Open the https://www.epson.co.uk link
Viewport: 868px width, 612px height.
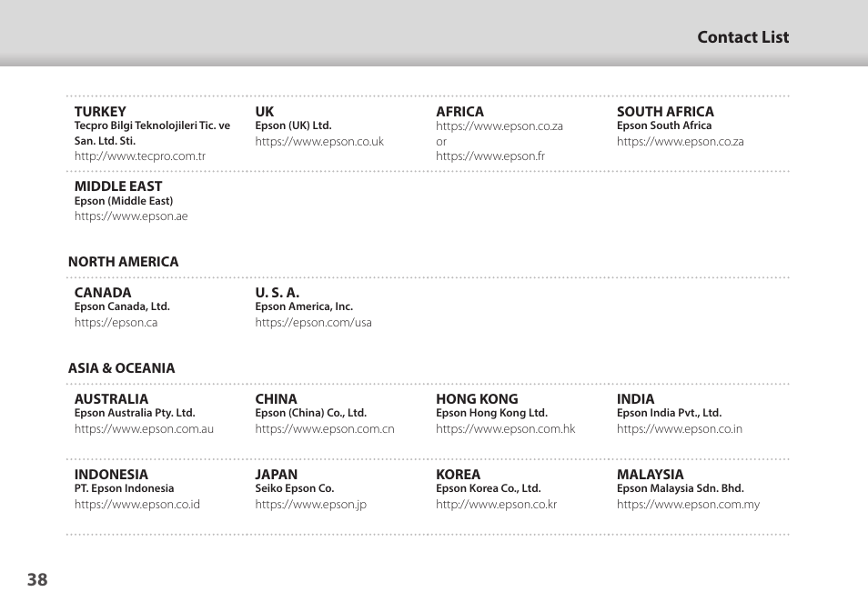coord(319,142)
